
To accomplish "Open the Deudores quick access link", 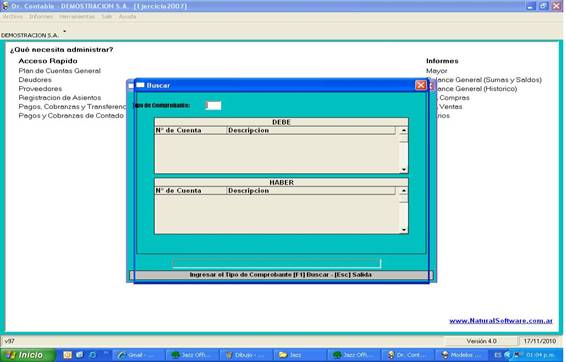I will (x=35, y=80).
